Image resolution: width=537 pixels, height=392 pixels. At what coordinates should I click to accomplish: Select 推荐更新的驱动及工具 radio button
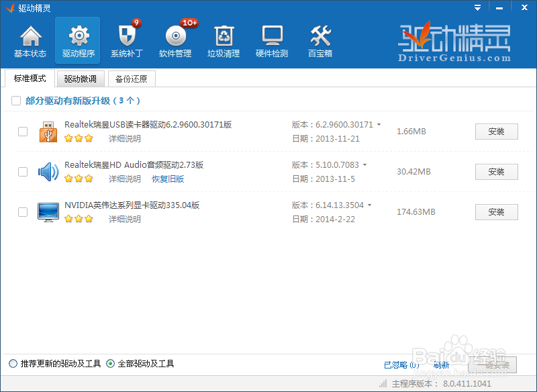pos(13,364)
